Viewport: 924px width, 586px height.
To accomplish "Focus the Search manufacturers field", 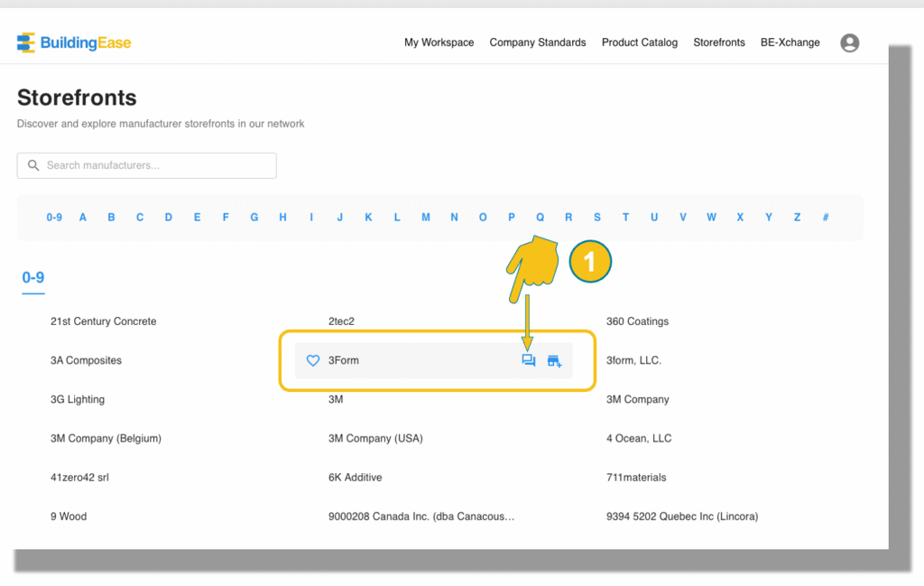I will 147,165.
